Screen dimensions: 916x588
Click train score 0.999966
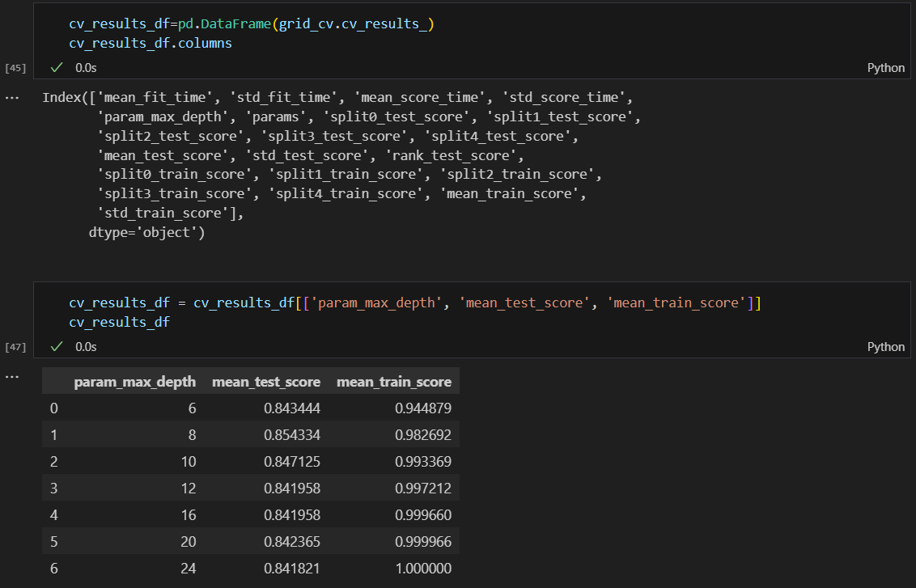[423, 542]
